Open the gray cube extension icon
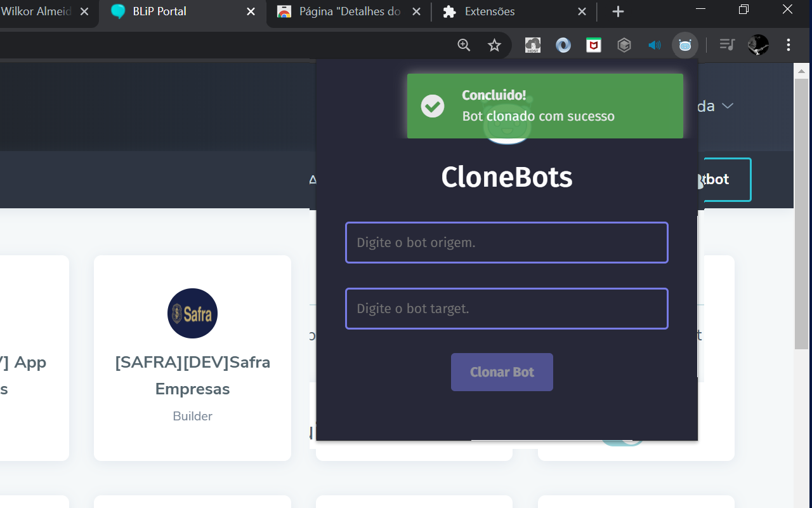Viewport: 812px width, 508px height. (x=624, y=45)
